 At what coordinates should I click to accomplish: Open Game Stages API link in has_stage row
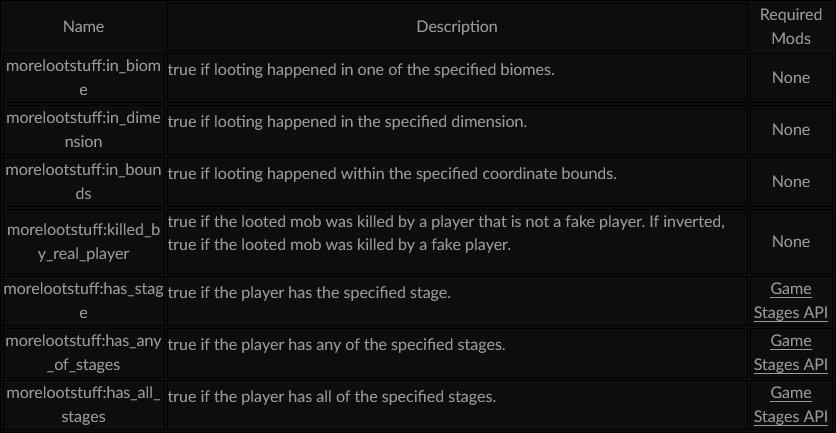click(x=791, y=301)
